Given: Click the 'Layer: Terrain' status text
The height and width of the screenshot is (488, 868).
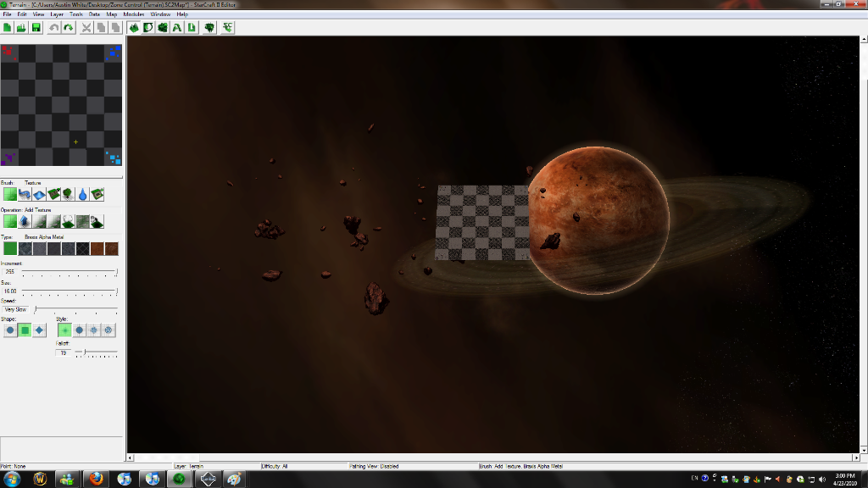Looking at the screenshot, I should point(189,467).
